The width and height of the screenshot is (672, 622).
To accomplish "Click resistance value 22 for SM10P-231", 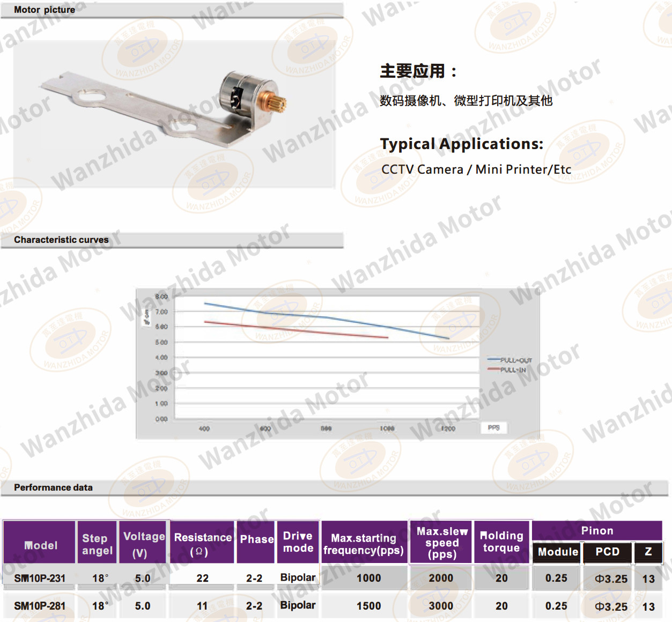I will coord(202,579).
